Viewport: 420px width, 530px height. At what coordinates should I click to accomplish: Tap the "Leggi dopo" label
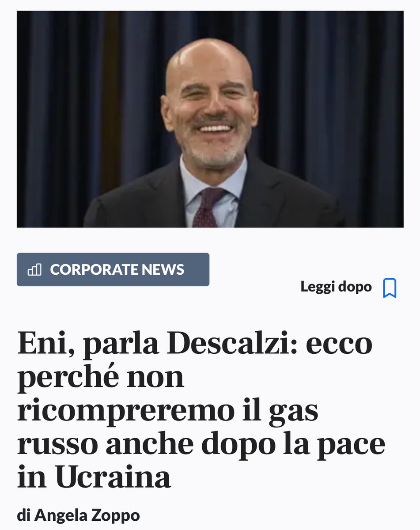click(336, 287)
